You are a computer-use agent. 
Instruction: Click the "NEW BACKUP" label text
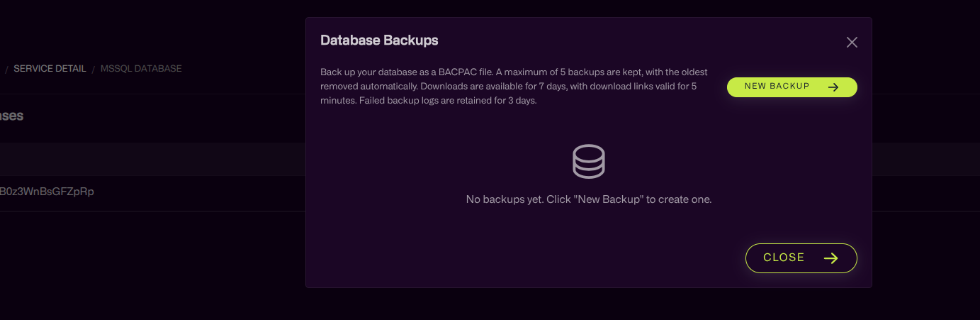[x=777, y=87]
